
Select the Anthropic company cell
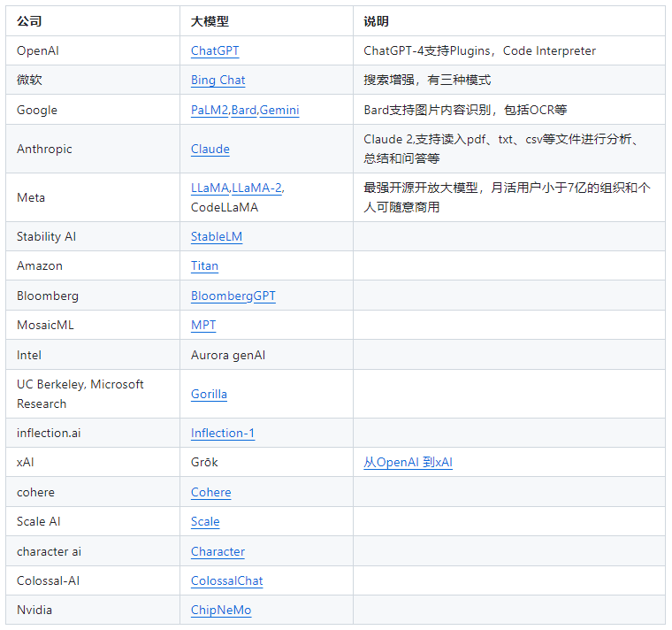click(x=93, y=149)
